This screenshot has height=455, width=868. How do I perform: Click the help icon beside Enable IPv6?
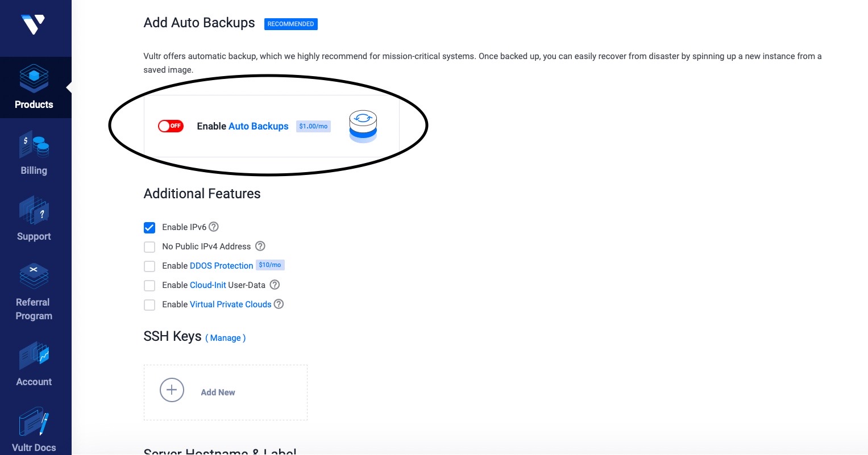(x=214, y=227)
